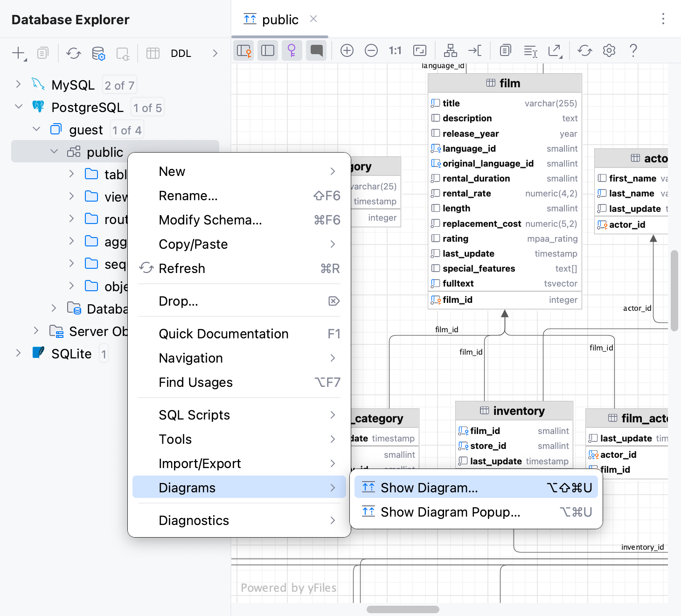Image resolution: width=681 pixels, height=616 pixels.
Task: Click the horizontal scrollbar at the bottom
Action: pyautogui.click(x=403, y=609)
